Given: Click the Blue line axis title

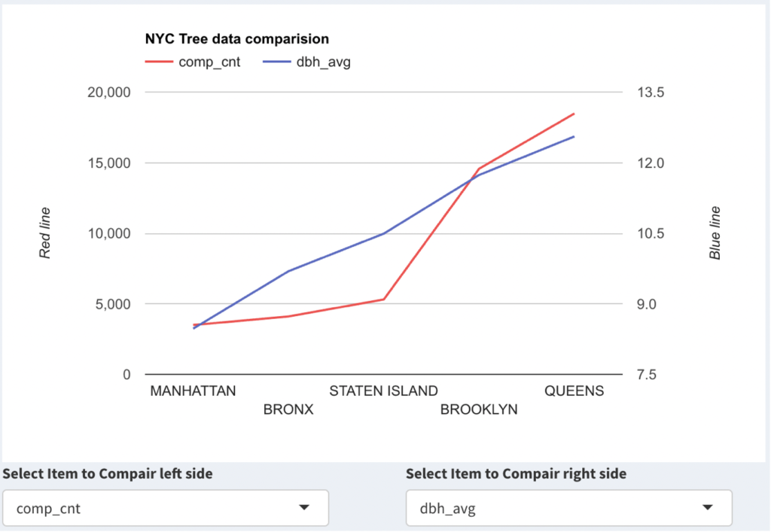Looking at the screenshot, I should coord(715,233).
